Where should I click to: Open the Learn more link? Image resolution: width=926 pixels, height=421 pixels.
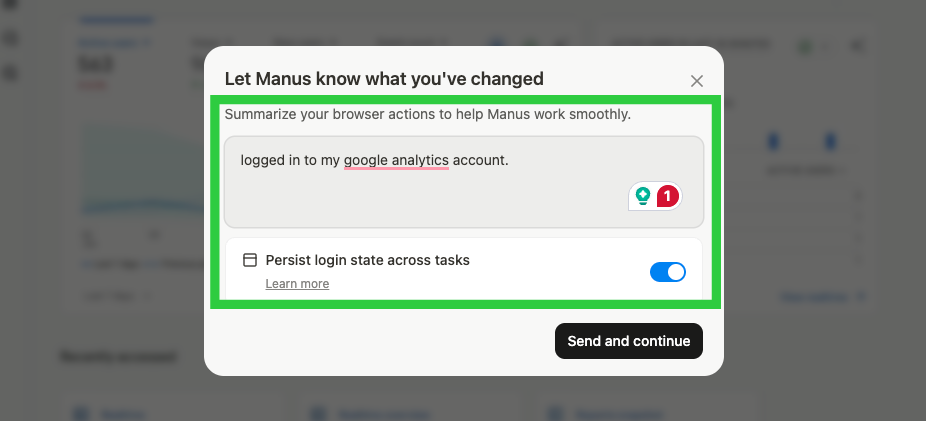pos(297,284)
